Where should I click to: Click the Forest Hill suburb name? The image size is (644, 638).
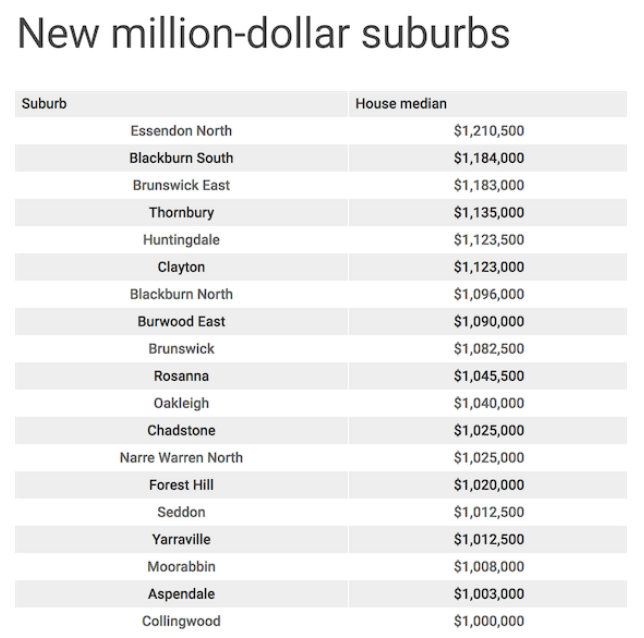tap(181, 485)
